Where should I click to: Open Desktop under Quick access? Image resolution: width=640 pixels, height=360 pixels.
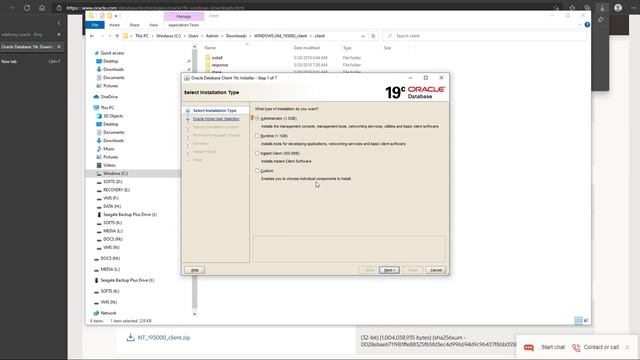(110, 61)
